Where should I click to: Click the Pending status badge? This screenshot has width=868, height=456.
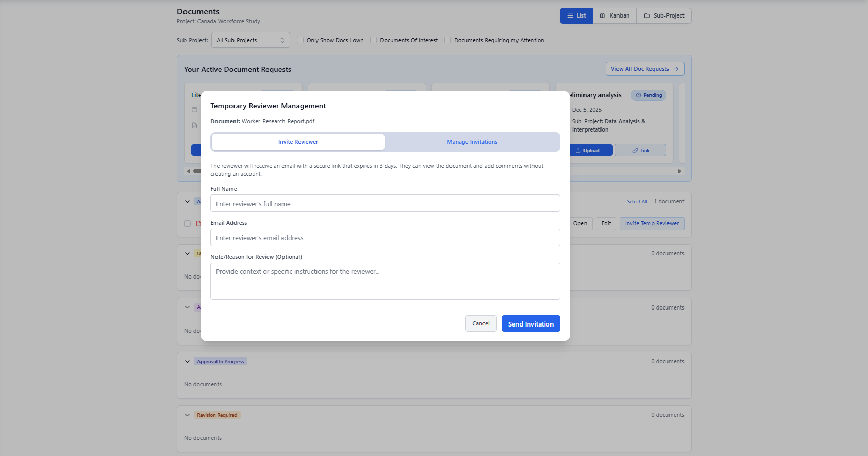649,95
